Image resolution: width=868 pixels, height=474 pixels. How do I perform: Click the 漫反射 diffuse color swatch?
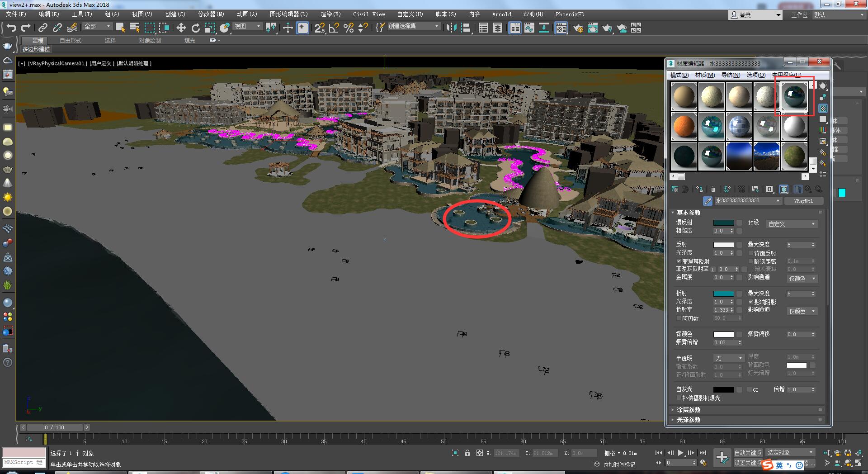pyautogui.click(x=723, y=223)
